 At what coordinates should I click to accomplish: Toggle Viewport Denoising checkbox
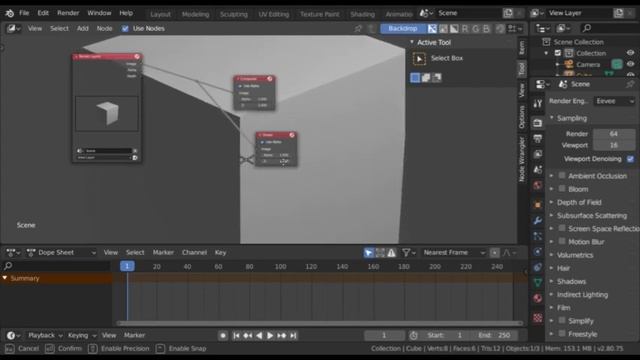pyautogui.click(x=630, y=159)
